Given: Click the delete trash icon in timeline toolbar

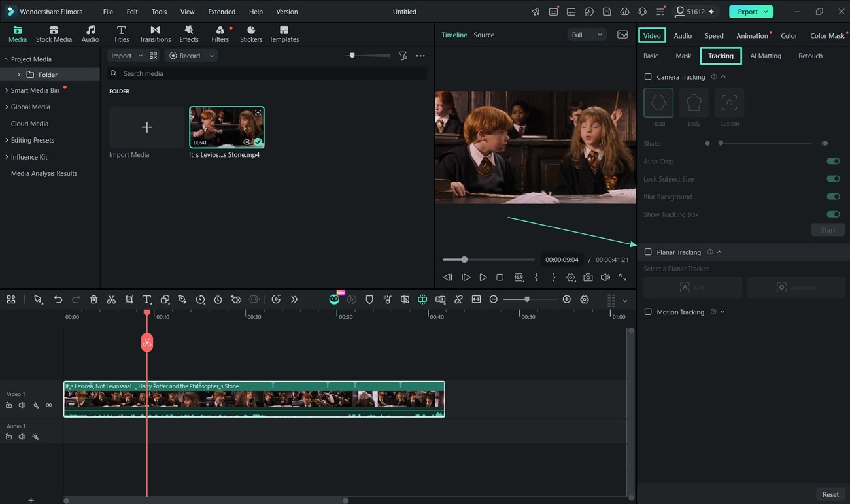Looking at the screenshot, I should tap(93, 299).
